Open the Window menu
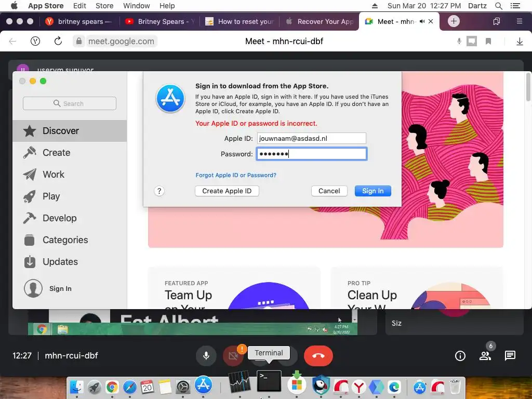Image resolution: width=532 pixels, height=399 pixels. 137,6
